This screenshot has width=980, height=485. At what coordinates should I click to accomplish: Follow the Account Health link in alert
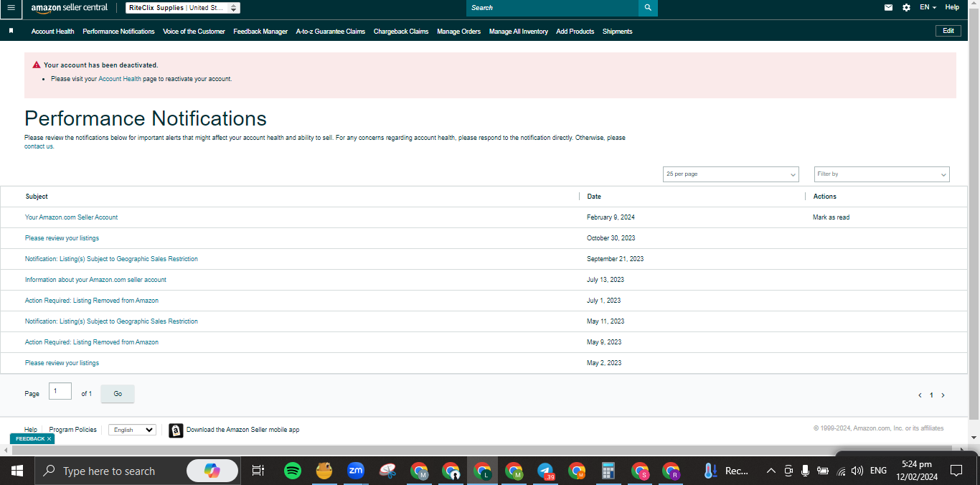(x=120, y=79)
